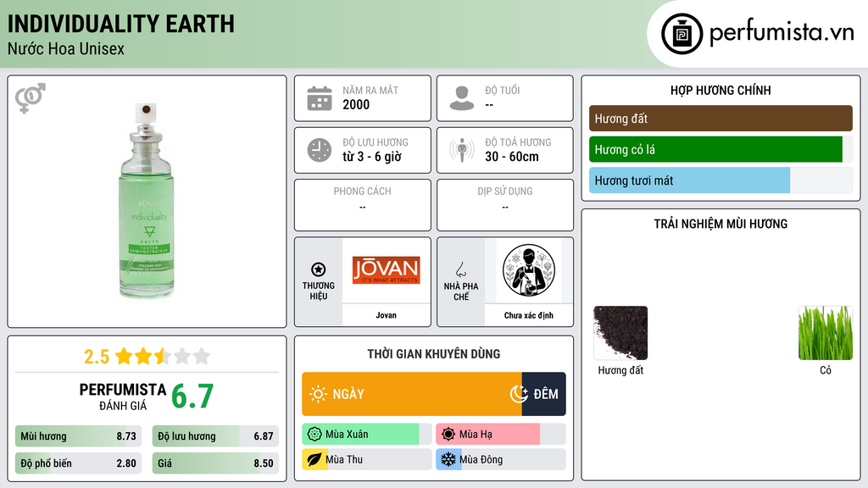
Task: Open the unidentified perfumer illustration
Action: point(529,270)
